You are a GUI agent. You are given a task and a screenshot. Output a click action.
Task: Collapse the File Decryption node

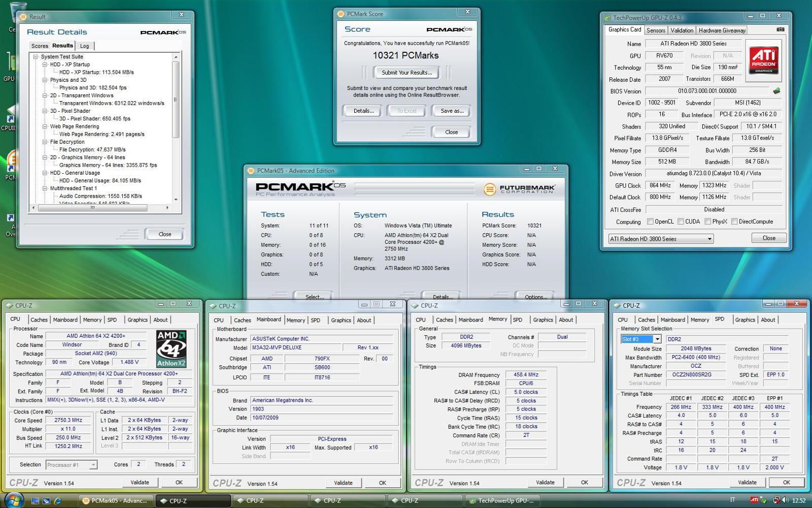coord(45,142)
